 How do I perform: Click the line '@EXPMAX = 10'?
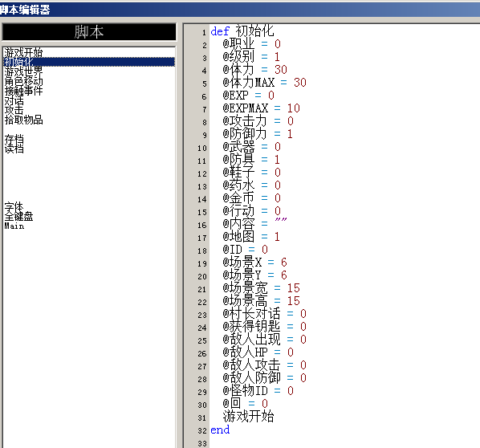tap(261, 108)
